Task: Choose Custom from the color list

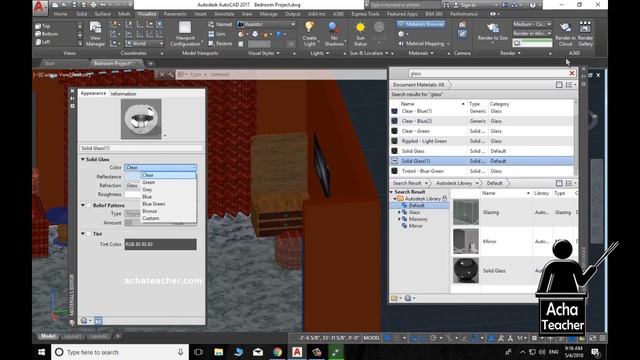Action: (151, 218)
